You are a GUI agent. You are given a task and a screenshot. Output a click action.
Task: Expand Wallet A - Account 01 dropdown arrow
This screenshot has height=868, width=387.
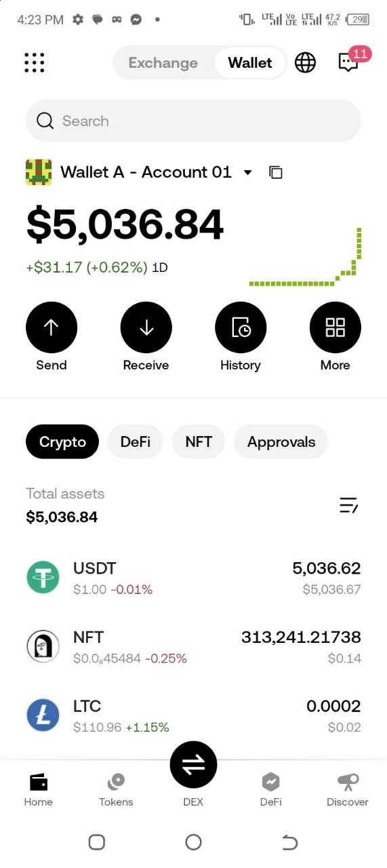(247, 172)
